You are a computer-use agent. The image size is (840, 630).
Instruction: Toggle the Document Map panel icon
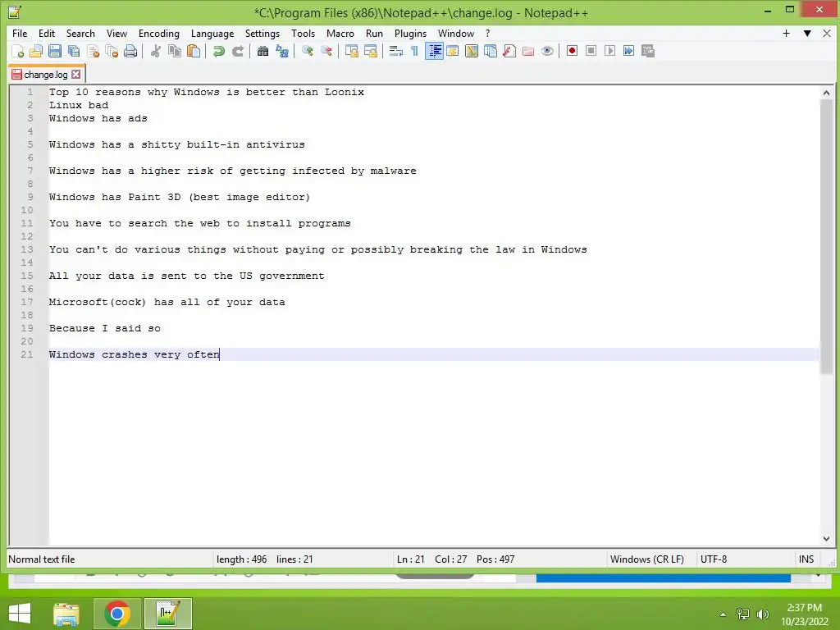[472, 51]
